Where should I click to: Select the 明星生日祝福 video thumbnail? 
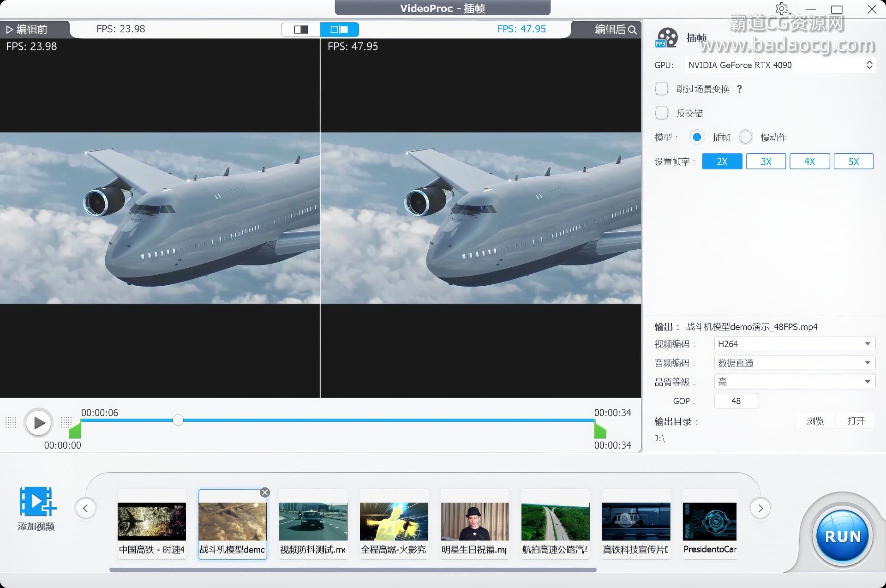[x=475, y=524]
